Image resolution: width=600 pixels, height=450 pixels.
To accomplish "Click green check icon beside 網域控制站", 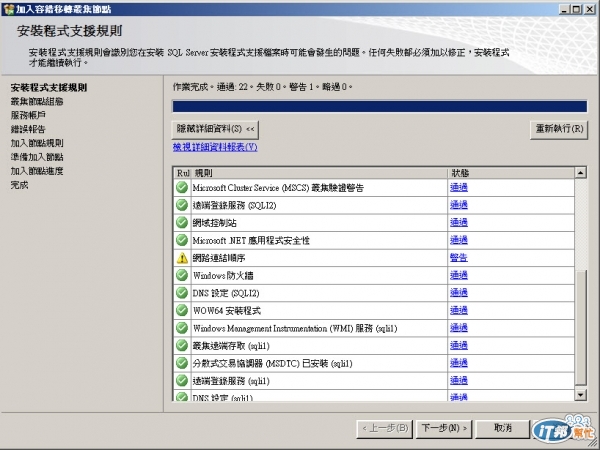I will (182, 223).
